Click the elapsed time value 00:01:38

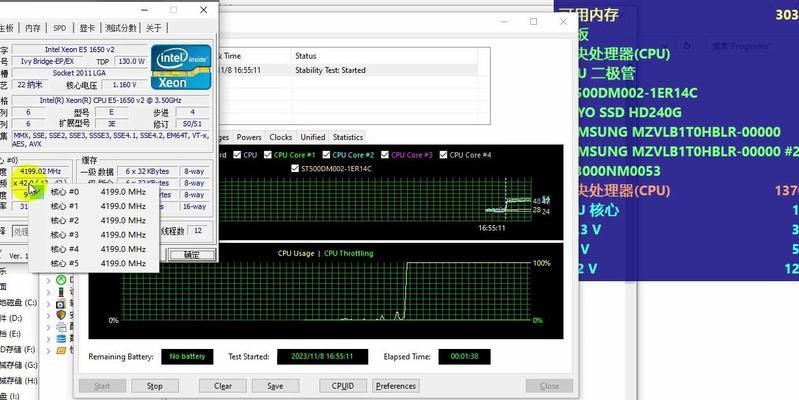coord(464,357)
